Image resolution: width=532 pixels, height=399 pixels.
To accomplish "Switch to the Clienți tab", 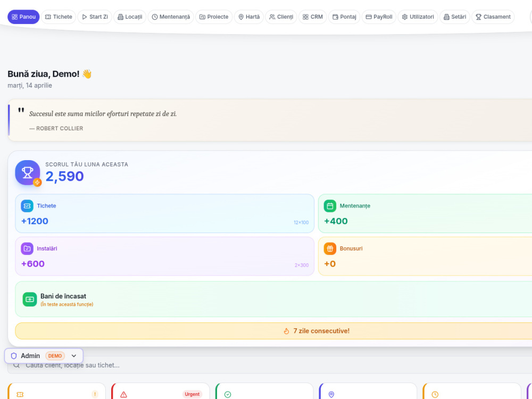I will [x=281, y=16].
